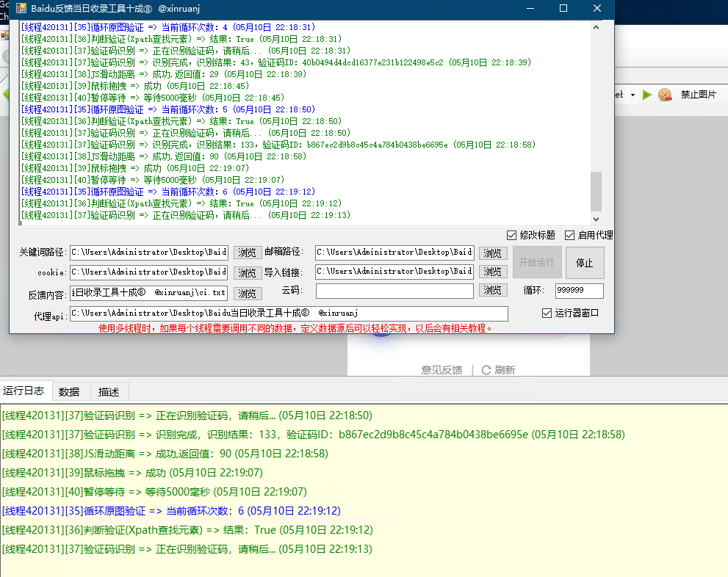The height and width of the screenshot is (577, 728).
Task: In the bottom 运行日志 panel, click the 识别结果: 133 line
Action: (x=314, y=435)
